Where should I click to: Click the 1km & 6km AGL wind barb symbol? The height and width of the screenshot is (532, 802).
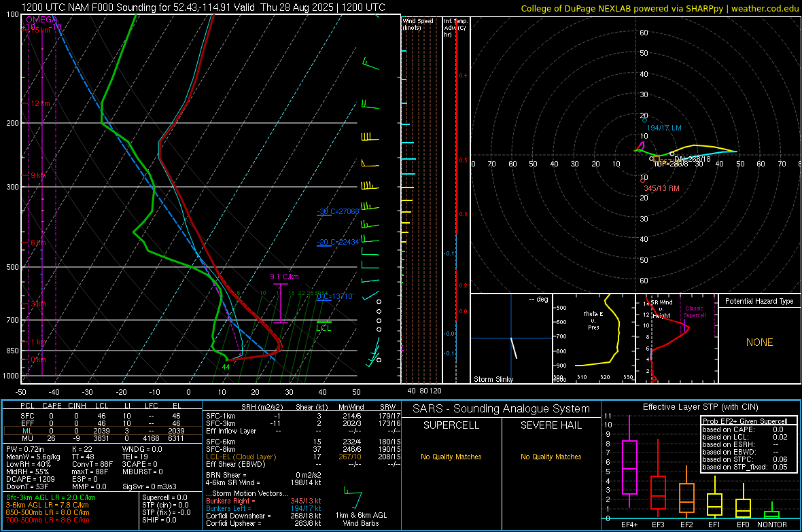pos(353,498)
